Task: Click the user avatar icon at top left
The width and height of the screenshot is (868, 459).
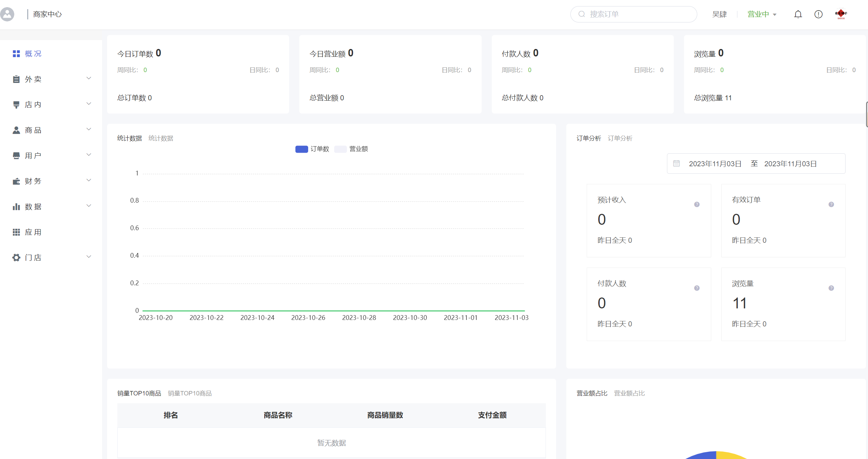Action: [x=7, y=14]
